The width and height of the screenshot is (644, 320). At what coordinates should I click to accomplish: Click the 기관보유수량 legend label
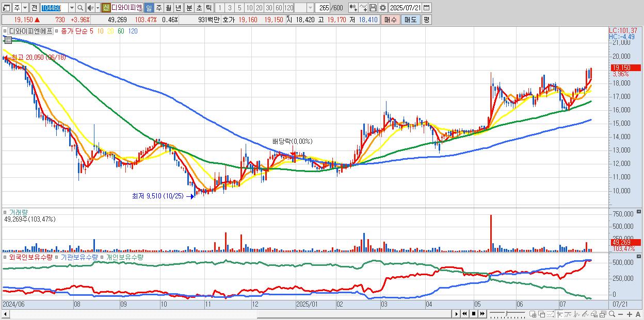[x=79, y=257]
